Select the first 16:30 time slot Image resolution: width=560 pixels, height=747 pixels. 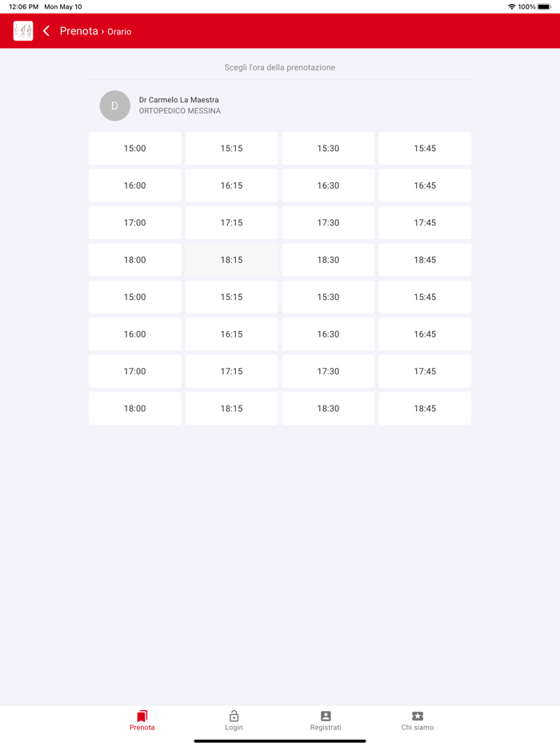pyautogui.click(x=328, y=186)
